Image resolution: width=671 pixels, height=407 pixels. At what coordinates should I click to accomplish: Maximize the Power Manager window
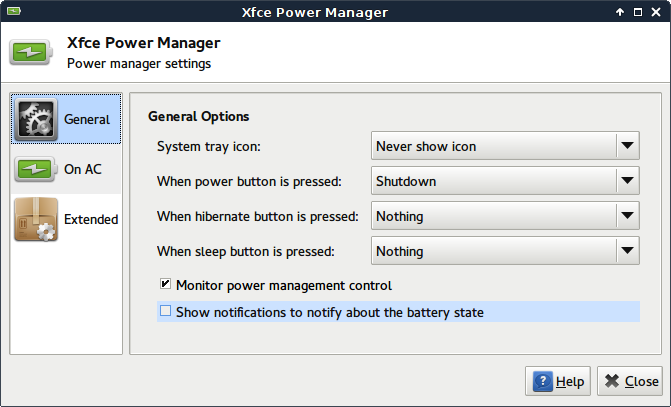coord(638,12)
